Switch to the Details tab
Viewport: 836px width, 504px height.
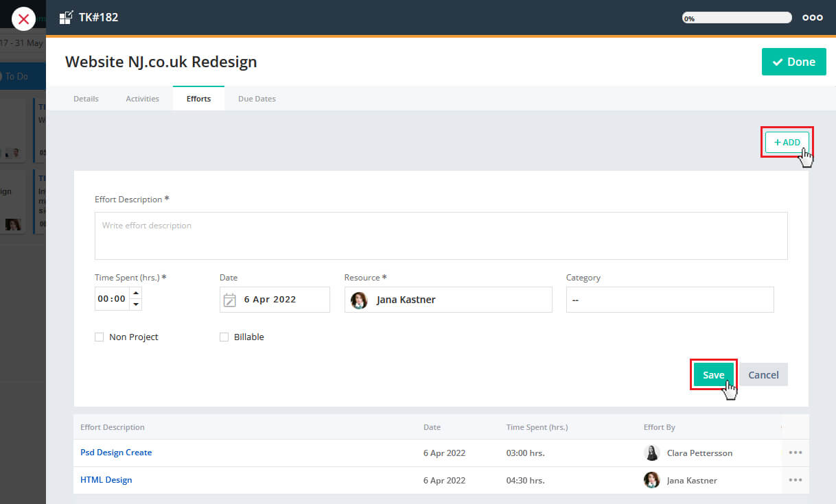point(86,99)
